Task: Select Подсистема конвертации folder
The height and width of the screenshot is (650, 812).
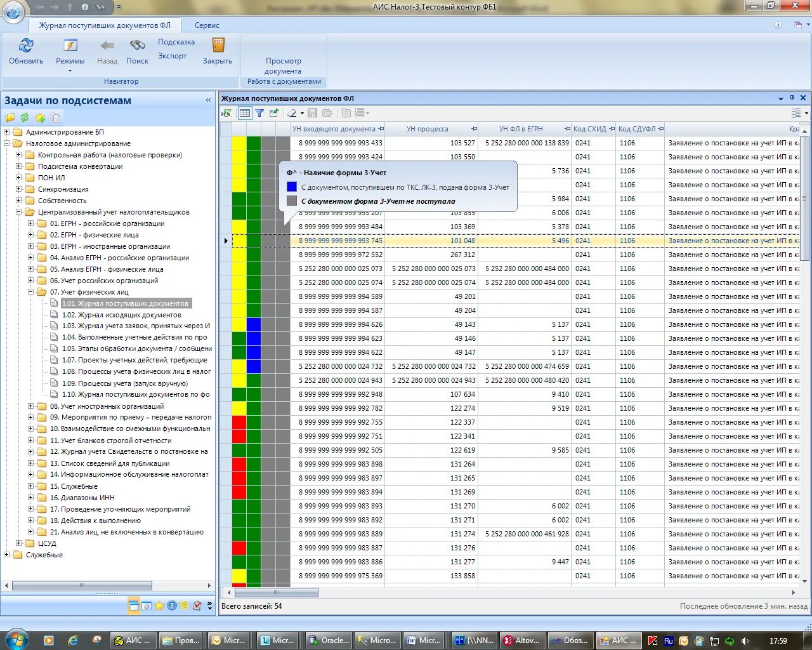Action: point(80,166)
